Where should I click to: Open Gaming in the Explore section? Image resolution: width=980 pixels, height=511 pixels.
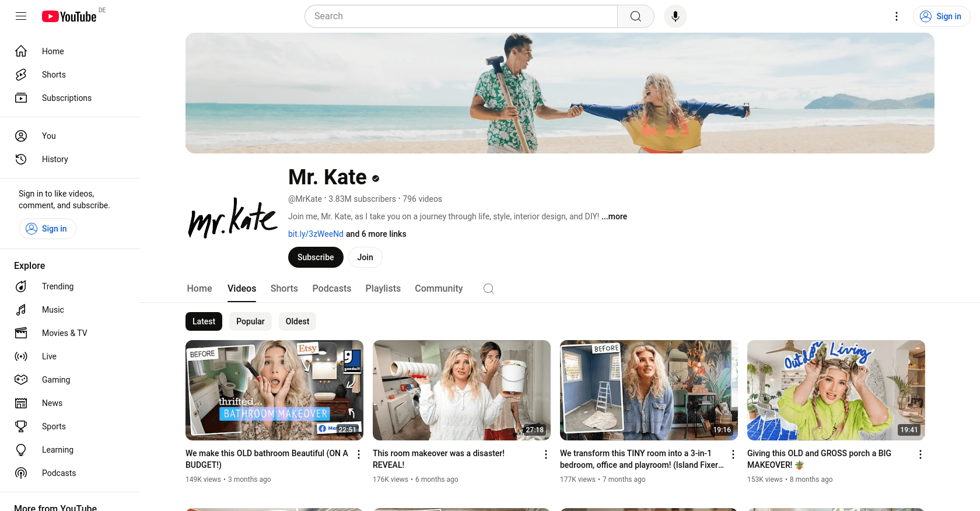point(55,380)
